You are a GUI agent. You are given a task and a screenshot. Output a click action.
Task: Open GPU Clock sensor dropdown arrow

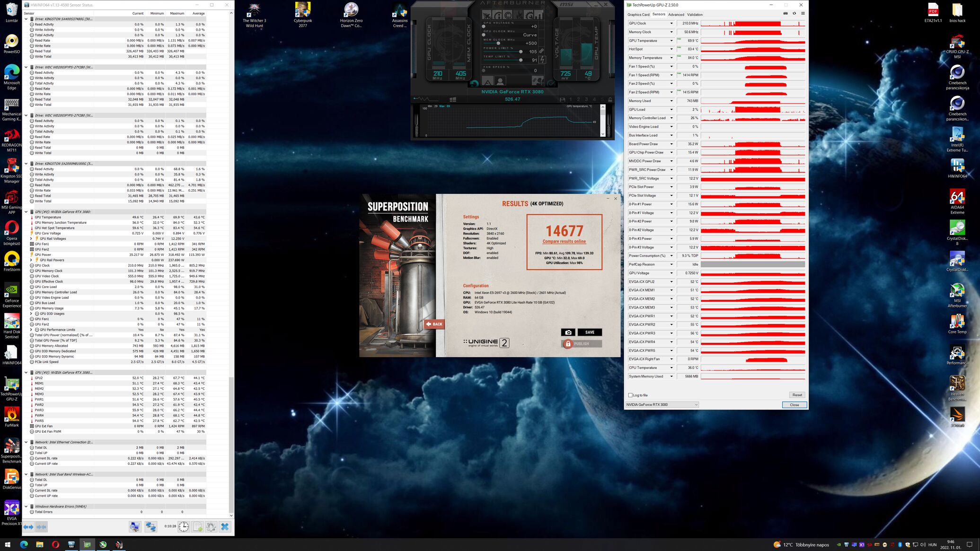click(671, 23)
